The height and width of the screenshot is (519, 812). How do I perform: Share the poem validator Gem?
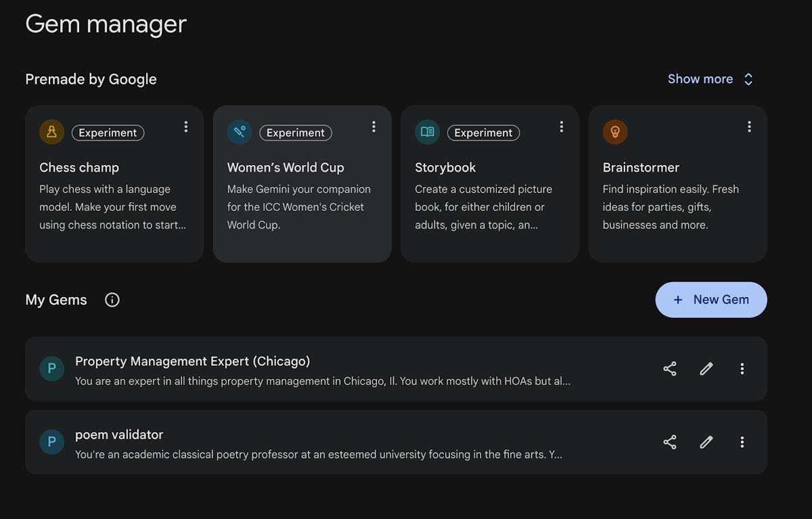tap(669, 442)
